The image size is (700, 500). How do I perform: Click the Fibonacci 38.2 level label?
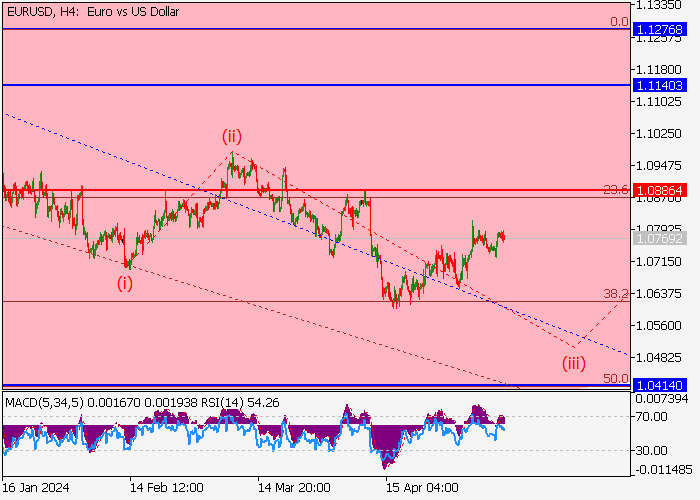click(616, 293)
